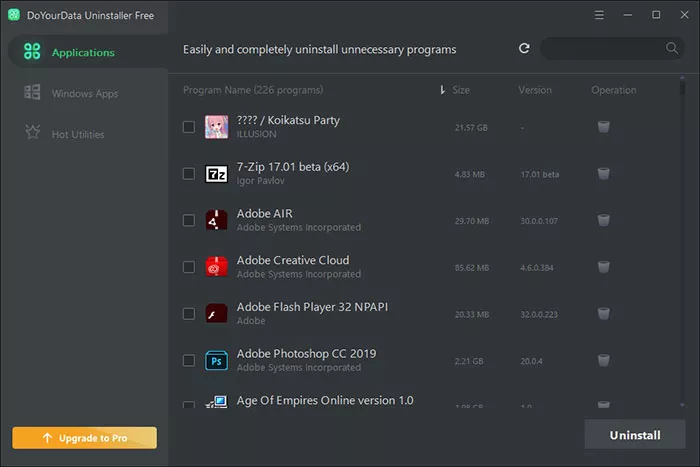Image resolution: width=700 pixels, height=467 pixels.
Task: Check the Koikatsu Party checkbox
Action: click(x=189, y=127)
